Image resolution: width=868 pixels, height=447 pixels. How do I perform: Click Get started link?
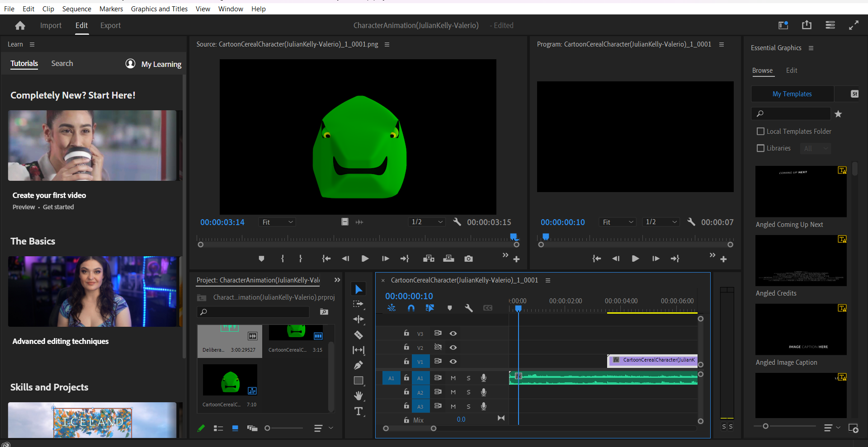58,207
